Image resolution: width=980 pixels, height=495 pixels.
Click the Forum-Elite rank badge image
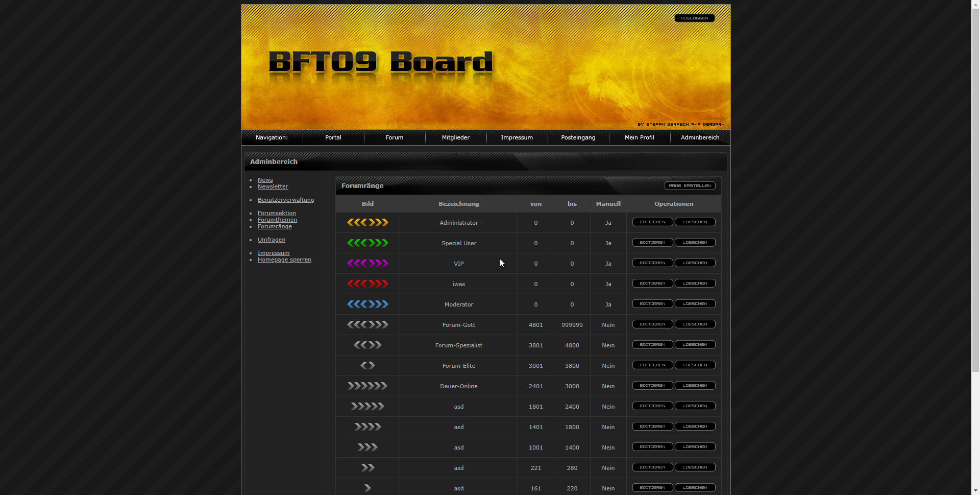tap(367, 366)
